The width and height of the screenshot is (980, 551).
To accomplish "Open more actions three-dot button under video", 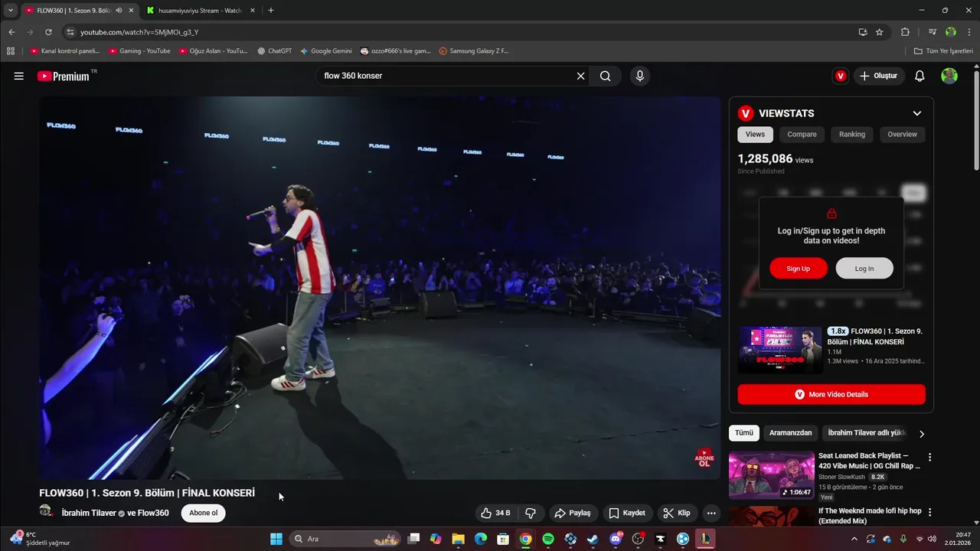I will (x=711, y=513).
